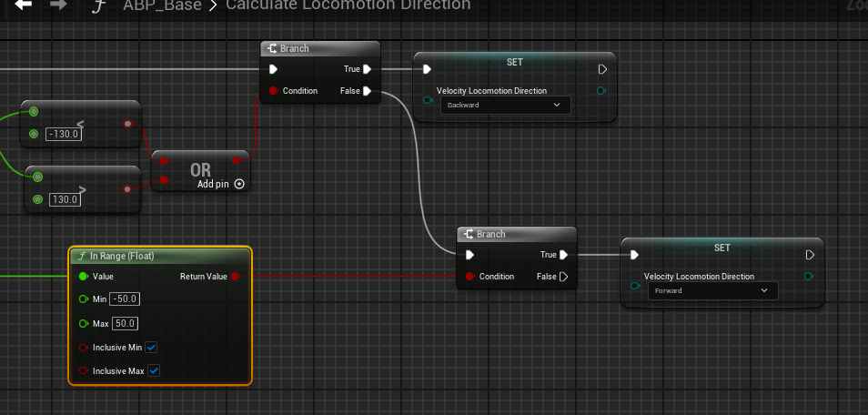Edit the Min -50.0 field
868x415 pixels.
point(126,299)
